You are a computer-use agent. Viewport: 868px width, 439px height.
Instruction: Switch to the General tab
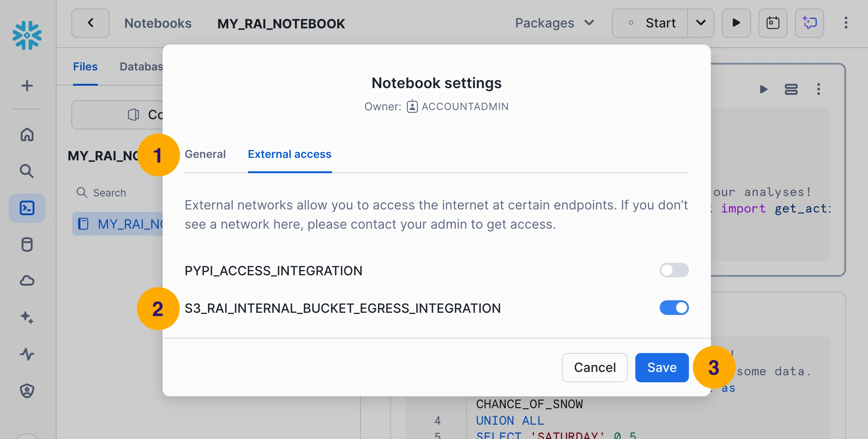point(205,154)
